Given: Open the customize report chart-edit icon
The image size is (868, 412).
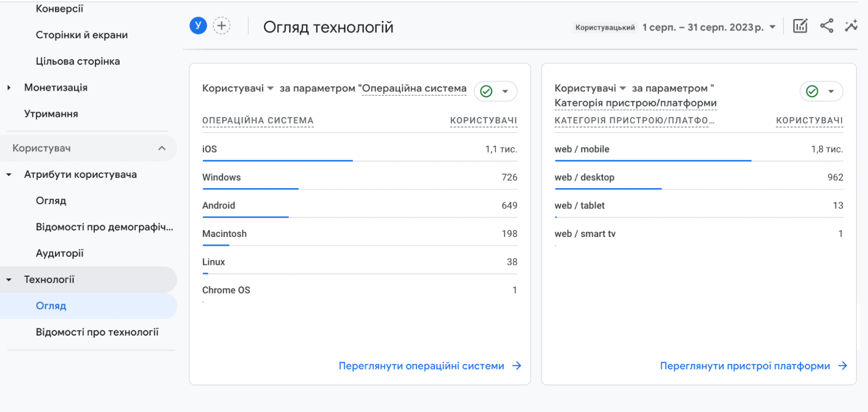Looking at the screenshot, I should (800, 26).
